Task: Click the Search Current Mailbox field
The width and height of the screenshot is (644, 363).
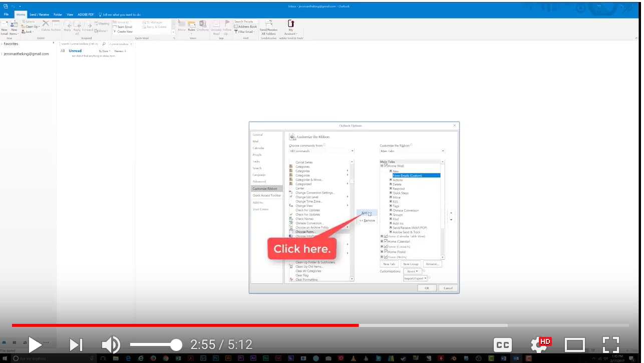Action: tap(81, 45)
